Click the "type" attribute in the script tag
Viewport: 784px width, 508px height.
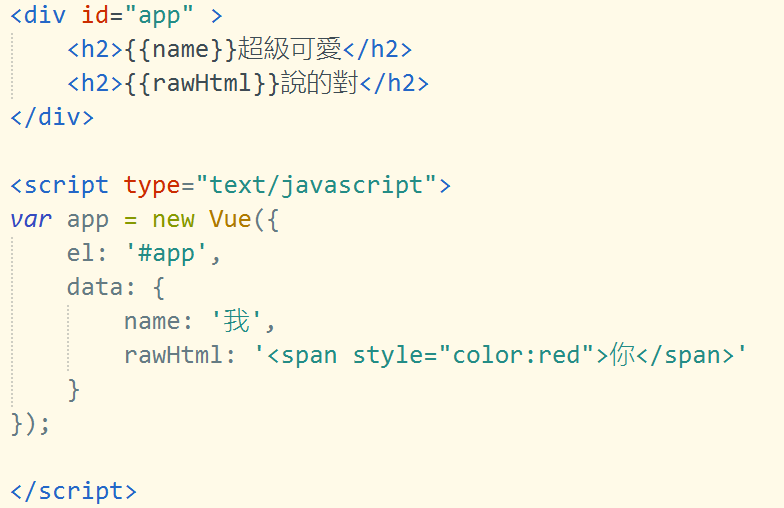pyautogui.click(x=152, y=186)
